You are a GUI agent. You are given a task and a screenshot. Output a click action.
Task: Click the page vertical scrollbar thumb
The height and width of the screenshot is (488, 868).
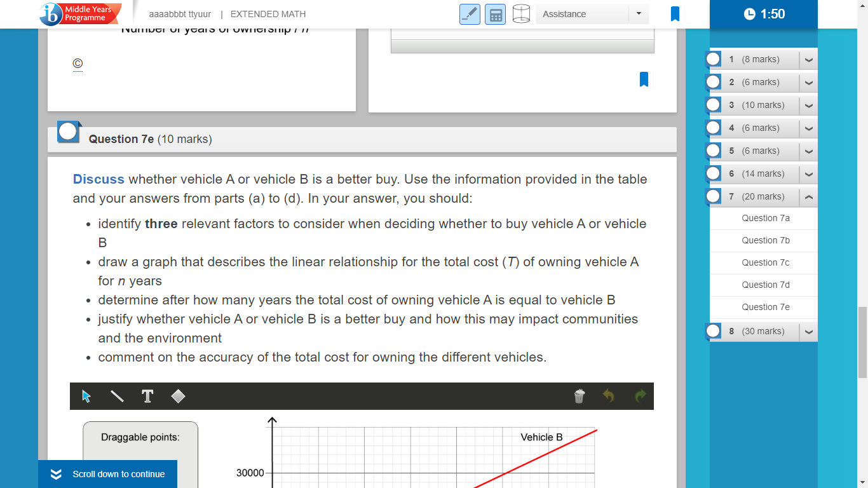click(x=862, y=342)
